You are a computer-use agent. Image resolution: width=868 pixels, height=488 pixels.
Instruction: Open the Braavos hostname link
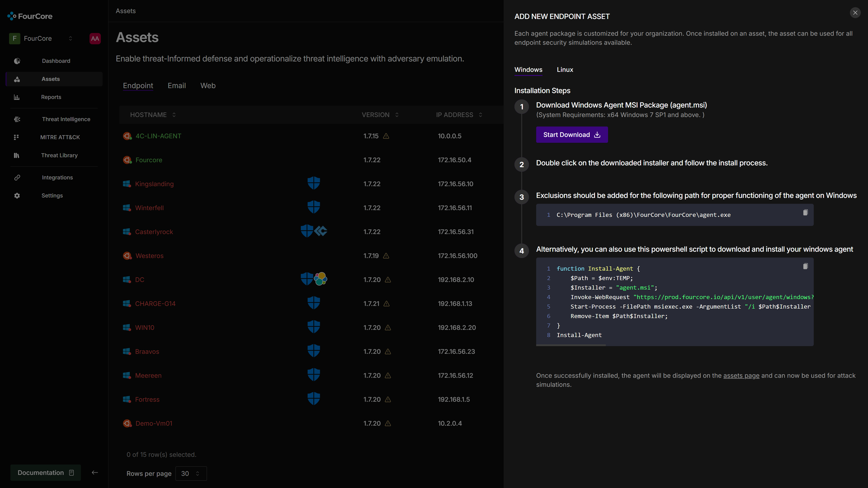coord(147,352)
